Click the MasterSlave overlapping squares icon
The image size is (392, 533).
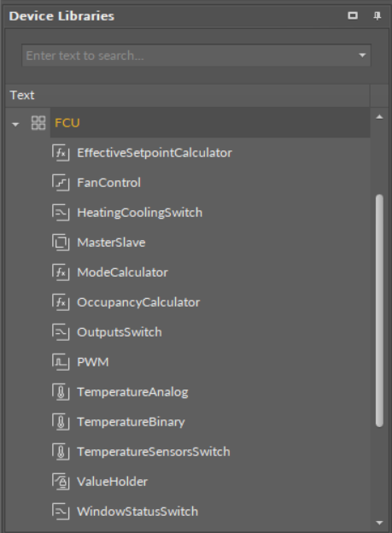(61, 243)
